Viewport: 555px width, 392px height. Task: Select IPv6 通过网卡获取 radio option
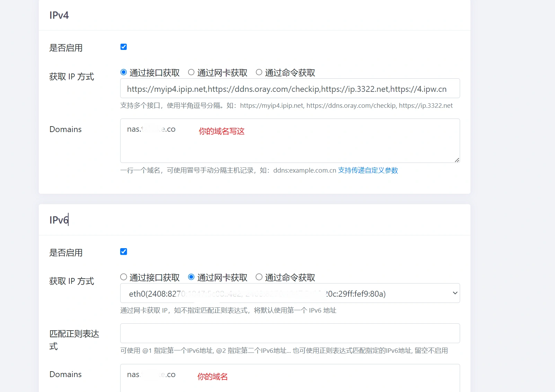(191, 277)
